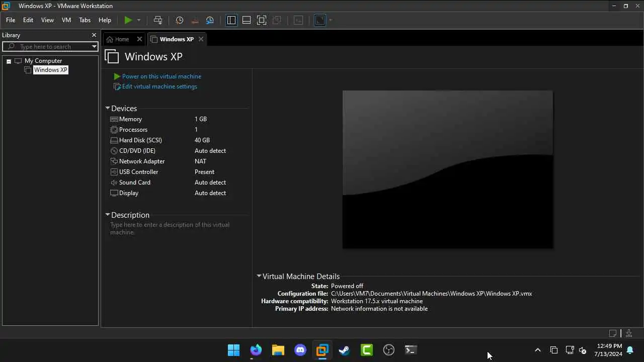Open the snapshot manager icon
644x362 pixels.
tap(210, 20)
